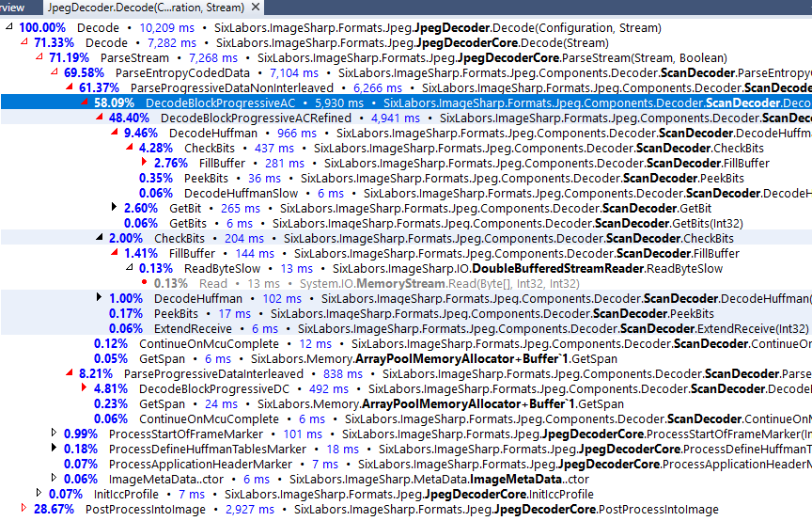Click the 2,927 ms PostProcessIntoImage time

[x=250, y=510]
